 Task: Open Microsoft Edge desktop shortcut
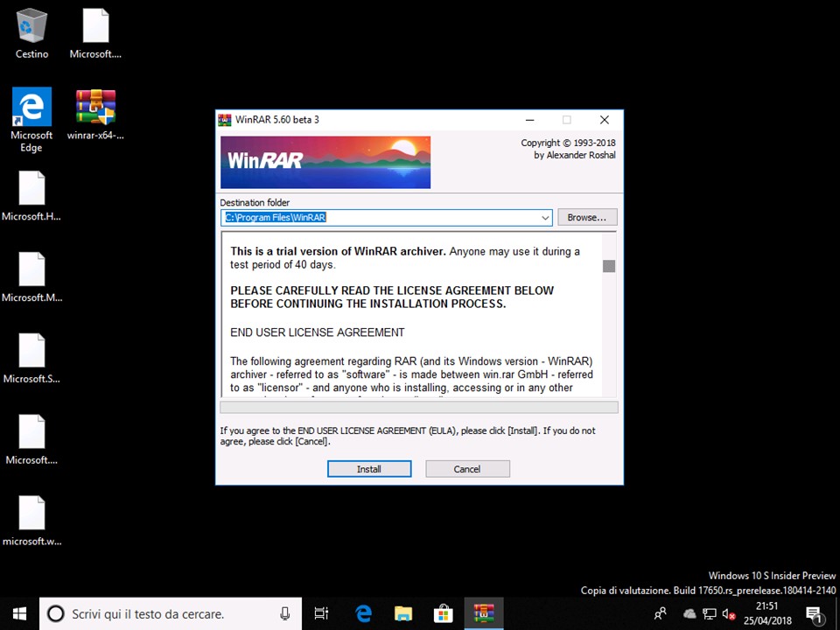(31, 109)
